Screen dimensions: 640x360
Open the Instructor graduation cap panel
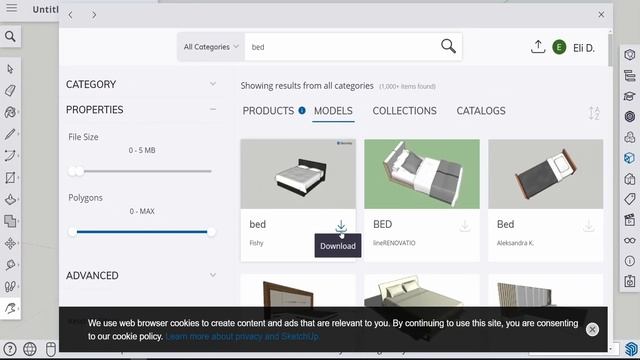coord(630,96)
